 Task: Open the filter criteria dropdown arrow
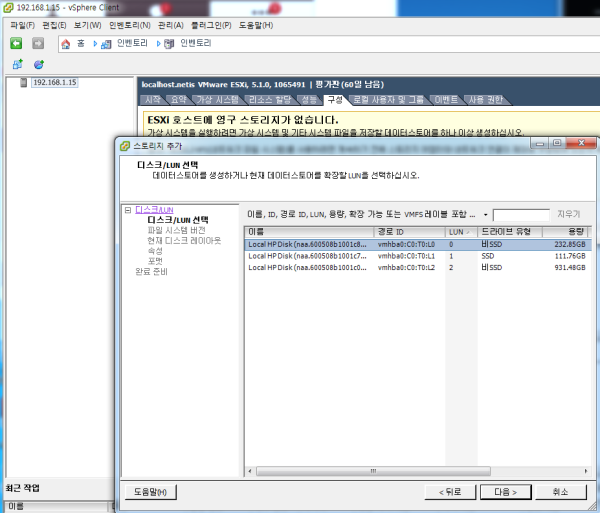[x=485, y=215]
